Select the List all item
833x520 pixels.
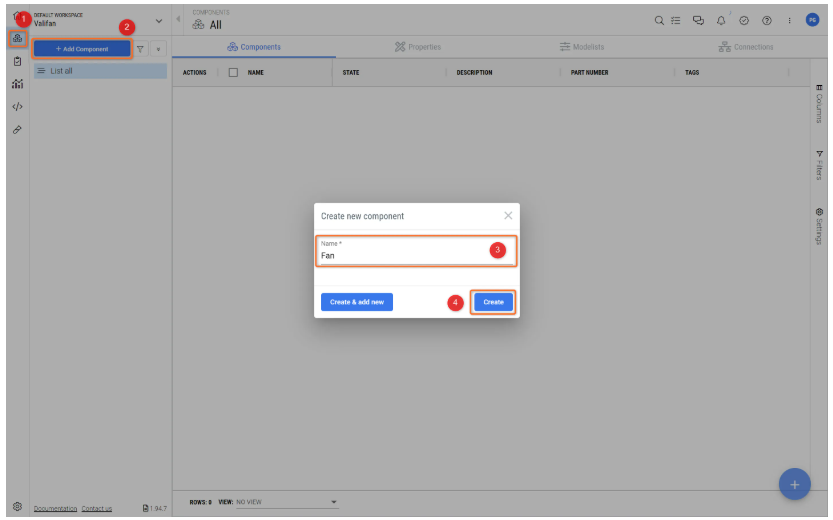pos(100,71)
